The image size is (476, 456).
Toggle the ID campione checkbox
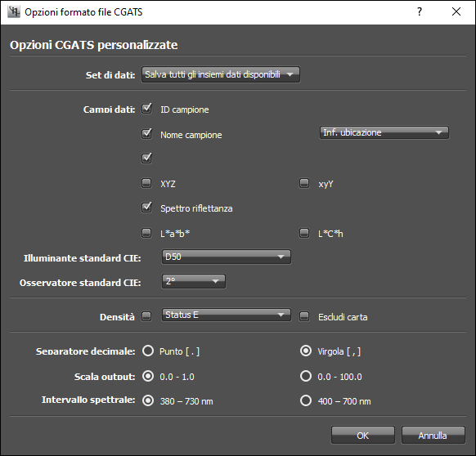[146, 109]
